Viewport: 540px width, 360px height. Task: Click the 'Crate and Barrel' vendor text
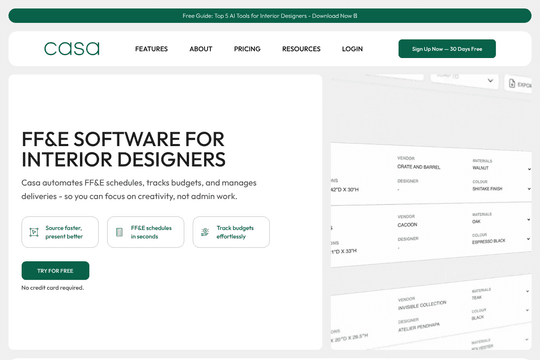[418, 167]
